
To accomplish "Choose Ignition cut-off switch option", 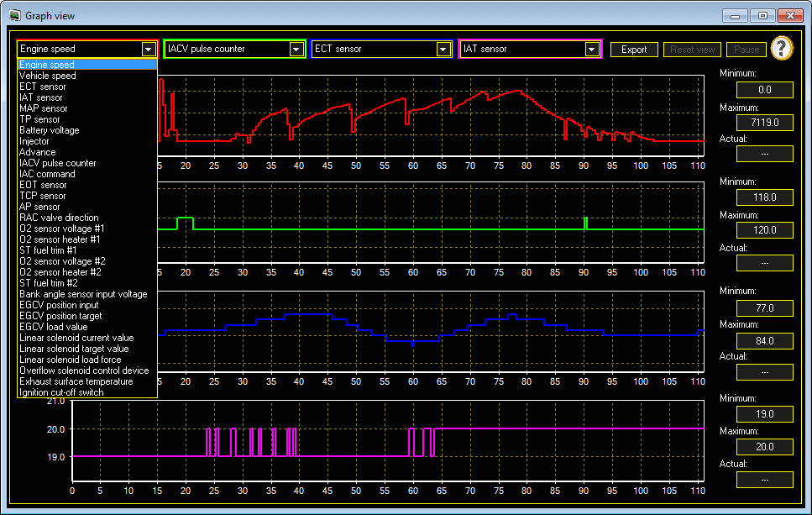I will pos(61,392).
